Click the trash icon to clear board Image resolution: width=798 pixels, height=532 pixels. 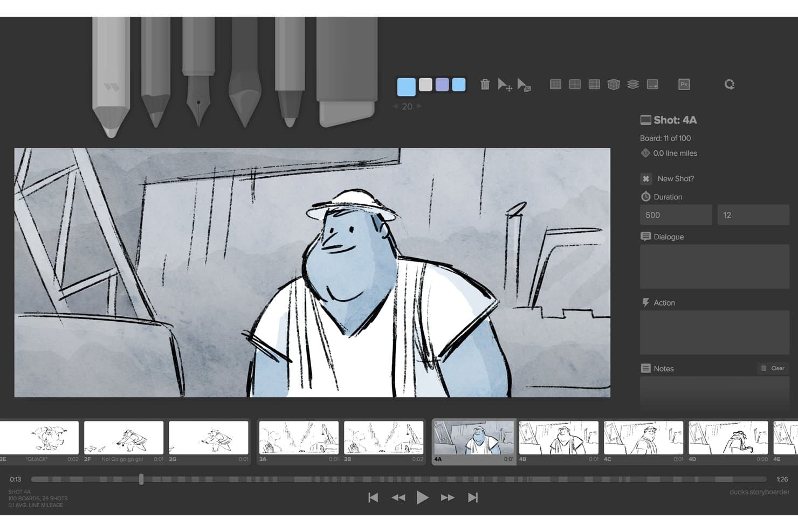[485, 84]
